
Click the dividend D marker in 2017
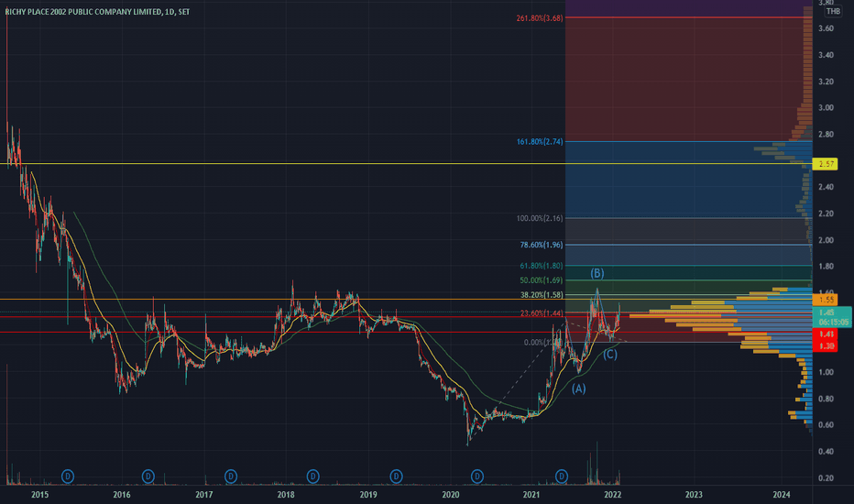coord(231,477)
